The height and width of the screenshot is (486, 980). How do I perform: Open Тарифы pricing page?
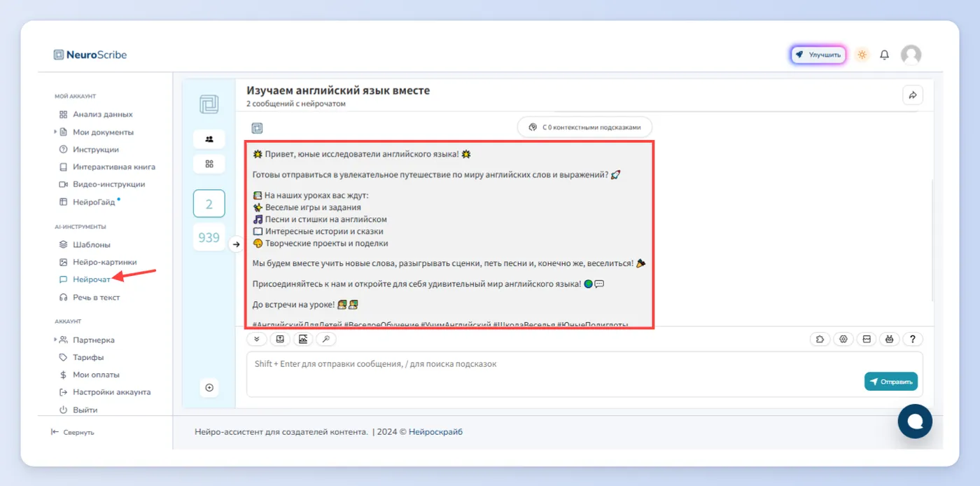click(87, 357)
